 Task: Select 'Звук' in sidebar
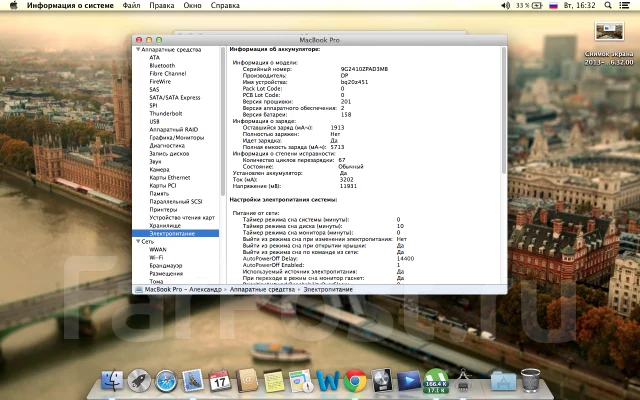[155, 161]
